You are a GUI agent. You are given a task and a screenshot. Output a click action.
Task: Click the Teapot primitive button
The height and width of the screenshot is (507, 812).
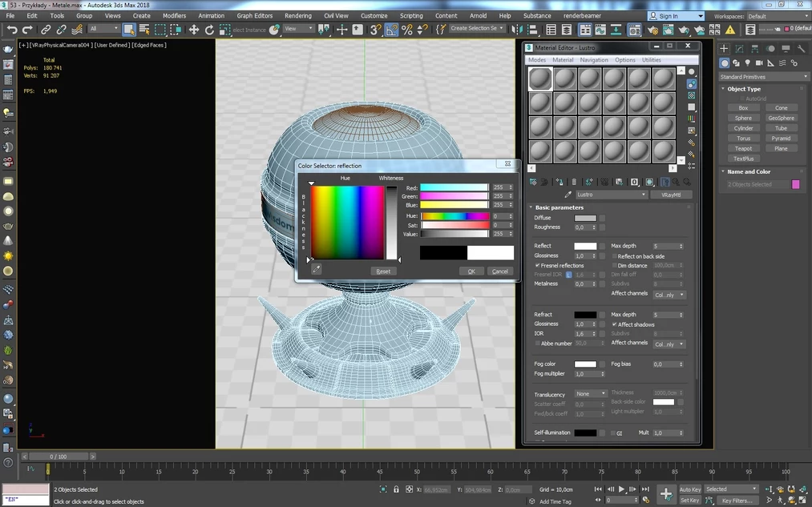coord(743,148)
